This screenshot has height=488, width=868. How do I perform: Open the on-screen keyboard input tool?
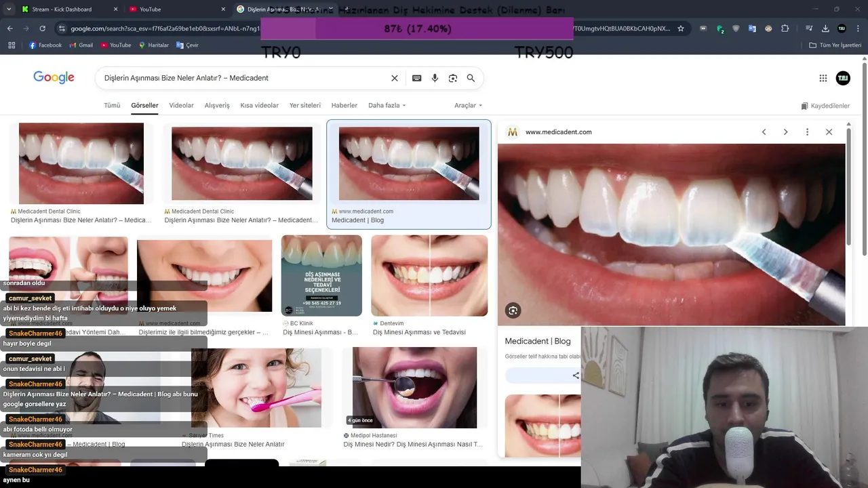417,78
